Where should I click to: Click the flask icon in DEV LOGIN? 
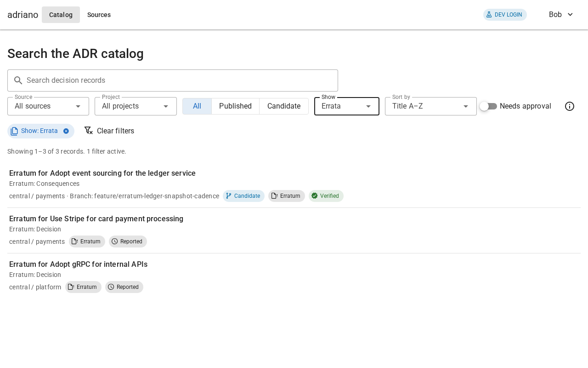489,15
